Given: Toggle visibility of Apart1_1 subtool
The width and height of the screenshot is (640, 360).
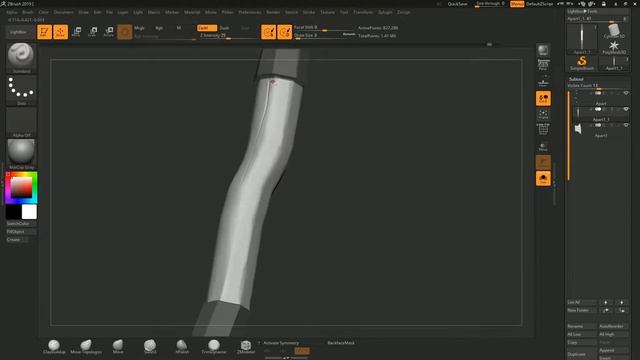Looking at the screenshot, I should tap(626, 109).
